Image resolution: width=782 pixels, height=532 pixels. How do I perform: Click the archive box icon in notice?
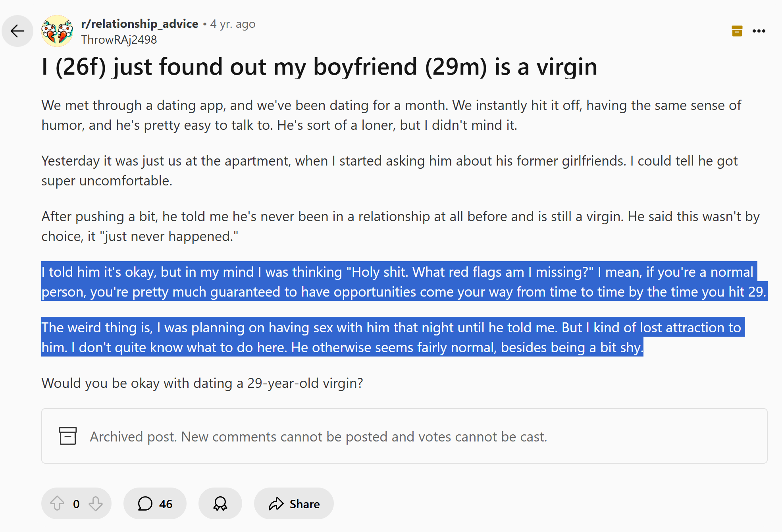tap(68, 436)
